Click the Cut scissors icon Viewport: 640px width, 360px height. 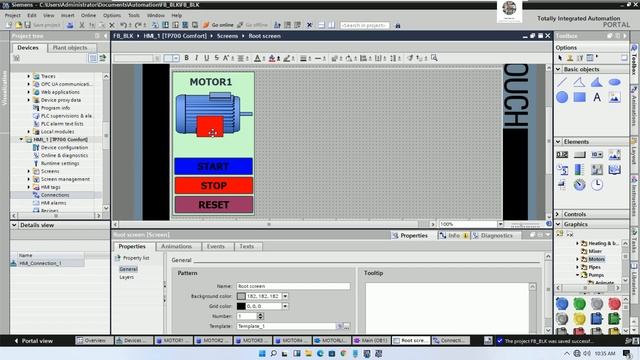tap(82, 25)
